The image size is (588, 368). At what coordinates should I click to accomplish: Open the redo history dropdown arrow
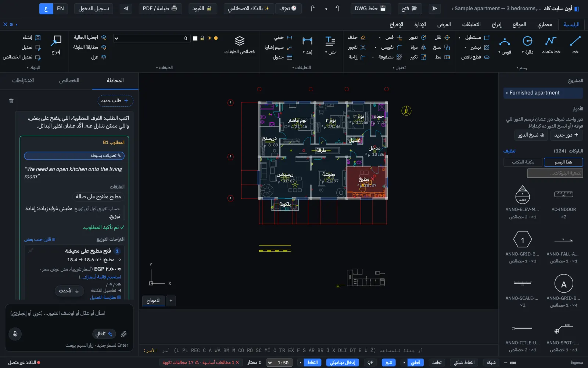pos(326,9)
